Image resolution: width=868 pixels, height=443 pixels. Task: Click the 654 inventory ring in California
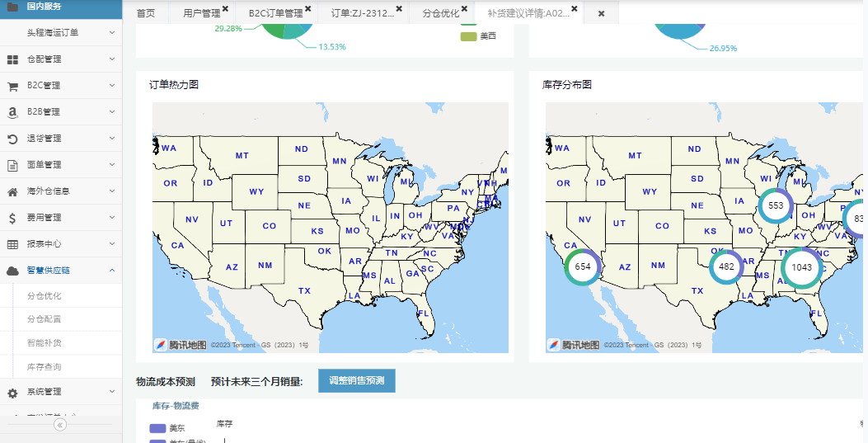(582, 266)
